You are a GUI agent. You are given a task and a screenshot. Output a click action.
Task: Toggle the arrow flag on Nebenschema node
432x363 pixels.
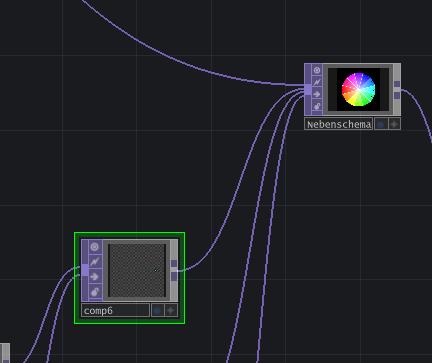(317, 94)
